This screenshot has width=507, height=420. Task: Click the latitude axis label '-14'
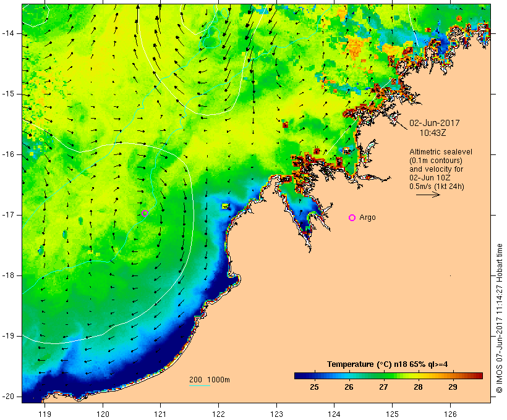8,33
